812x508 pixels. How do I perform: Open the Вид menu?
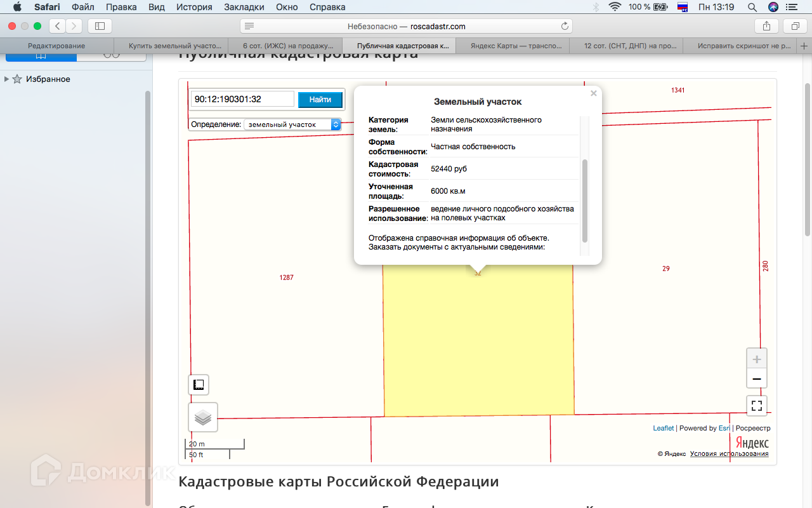pos(157,7)
